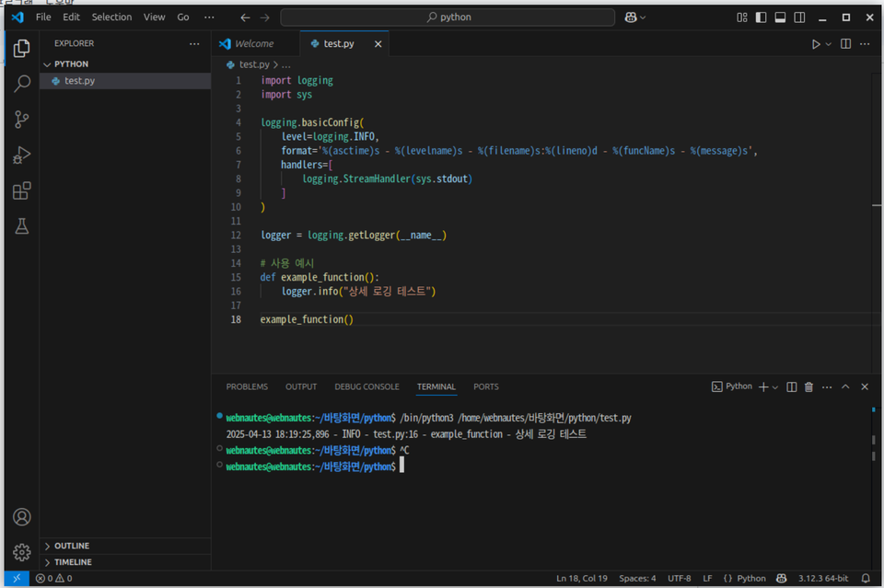Open the View menu
This screenshot has height=588, width=884.
tap(154, 17)
